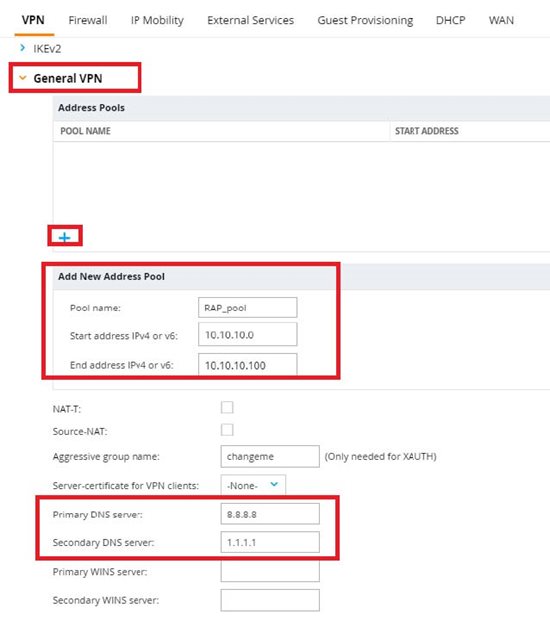Screen dimensions: 550x620
Task: Click the empty Primary WINS server field
Action: pos(270,572)
